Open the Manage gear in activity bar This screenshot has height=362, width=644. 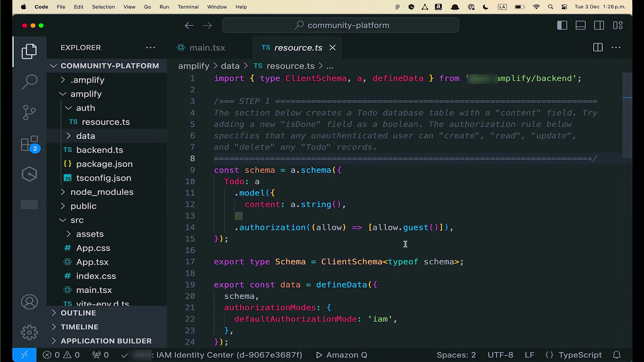tap(29, 333)
